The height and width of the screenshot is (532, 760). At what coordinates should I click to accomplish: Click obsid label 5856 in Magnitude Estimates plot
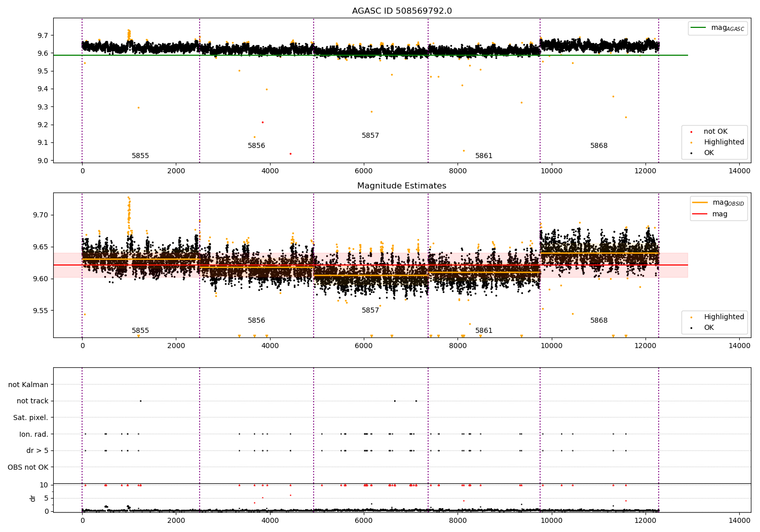coord(256,321)
